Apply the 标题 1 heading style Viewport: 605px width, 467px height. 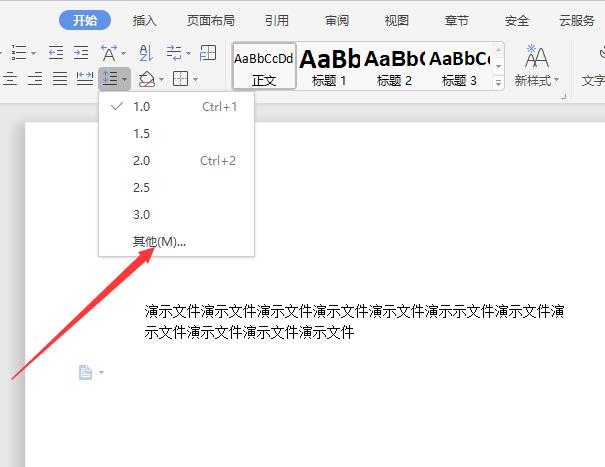330,66
